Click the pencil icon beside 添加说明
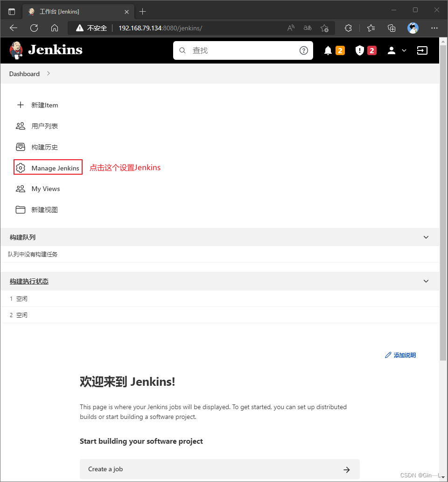Image resolution: width=448 pixels, height=482 pixels. tap(388, 355)
